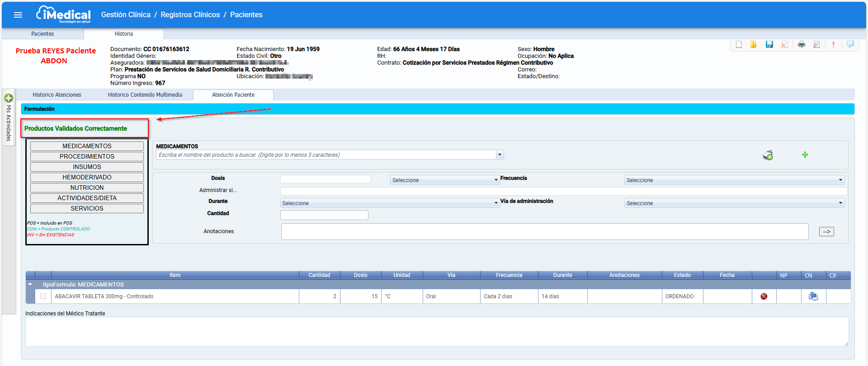Click the Cantidad input field

pyautogui.click(x=324, y=215)
